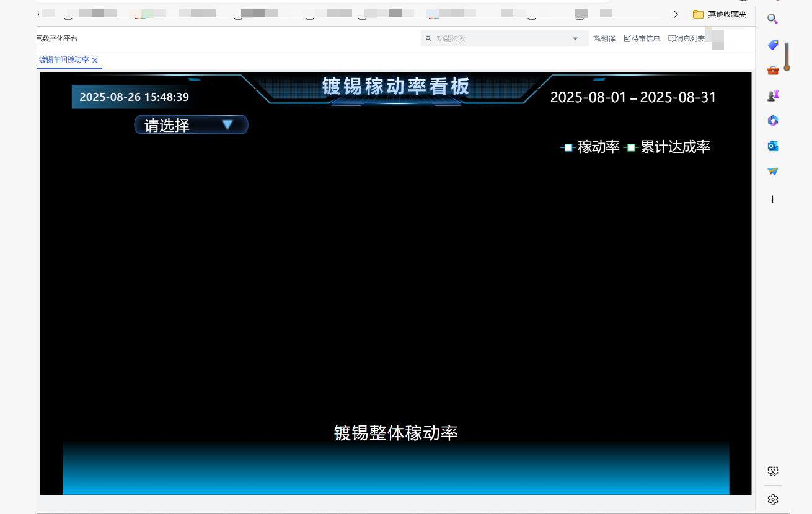812x514 pixels.
Task: Launch Microsoft 365 from the sidebar
Action: coord(772,121)
